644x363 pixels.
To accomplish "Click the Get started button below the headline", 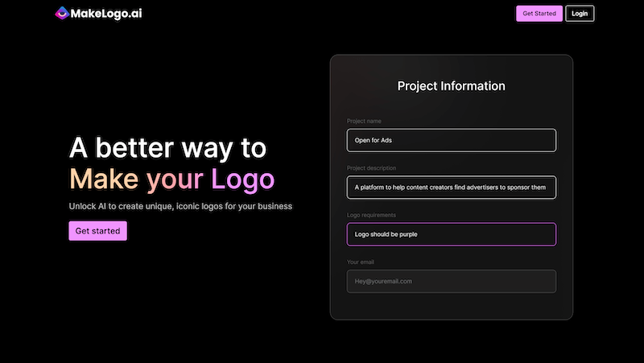I will (x=97, y=231).
